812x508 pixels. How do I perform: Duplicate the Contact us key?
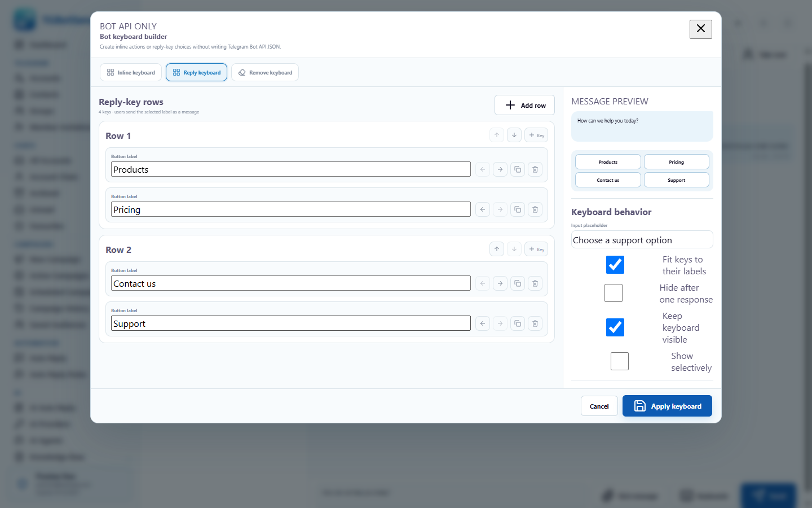(x=518, y=283)
